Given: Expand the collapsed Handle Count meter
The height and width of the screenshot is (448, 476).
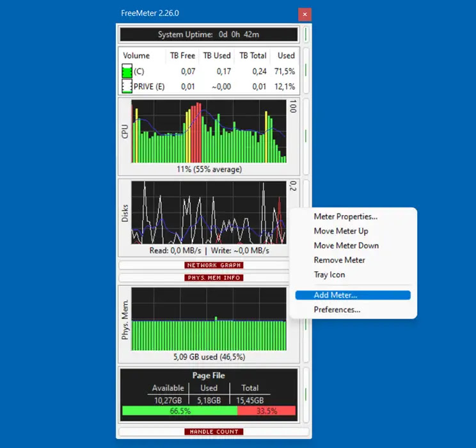Looking at the screenshot, I should pyautogui.click(x=214, y=431).
